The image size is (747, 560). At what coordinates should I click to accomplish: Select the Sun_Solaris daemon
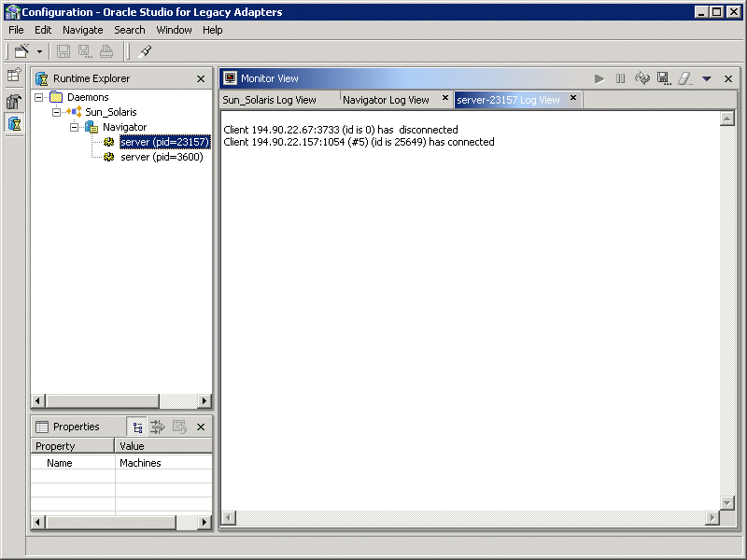110,112
